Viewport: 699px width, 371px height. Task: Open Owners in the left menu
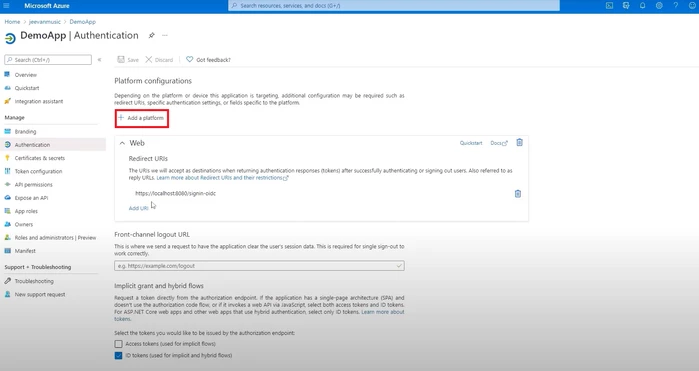(24, 224)
